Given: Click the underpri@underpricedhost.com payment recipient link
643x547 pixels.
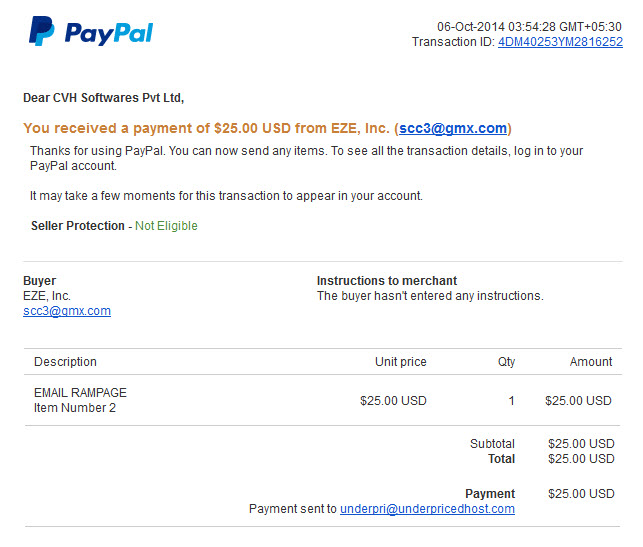Looking at the screenshot, I should tap(427, 509).
